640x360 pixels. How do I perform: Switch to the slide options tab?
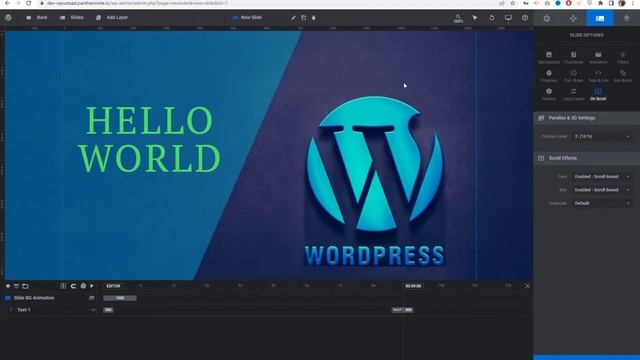tap(600, 18)
